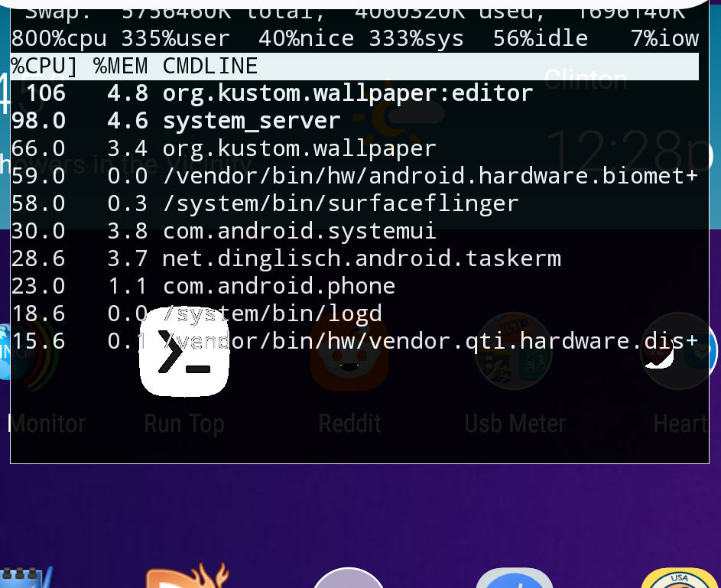Open the Reddit app icon
This screenshot has width=721, height=588.
tap(349, 359)
